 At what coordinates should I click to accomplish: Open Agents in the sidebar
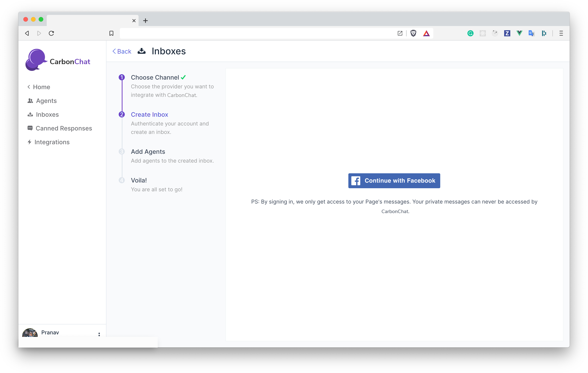click(46, 101)
